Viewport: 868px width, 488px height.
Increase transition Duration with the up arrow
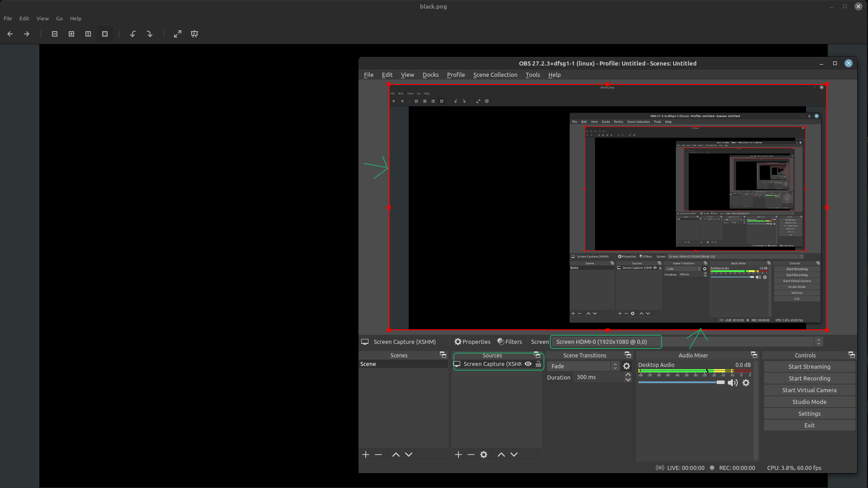tap(627, 374)
